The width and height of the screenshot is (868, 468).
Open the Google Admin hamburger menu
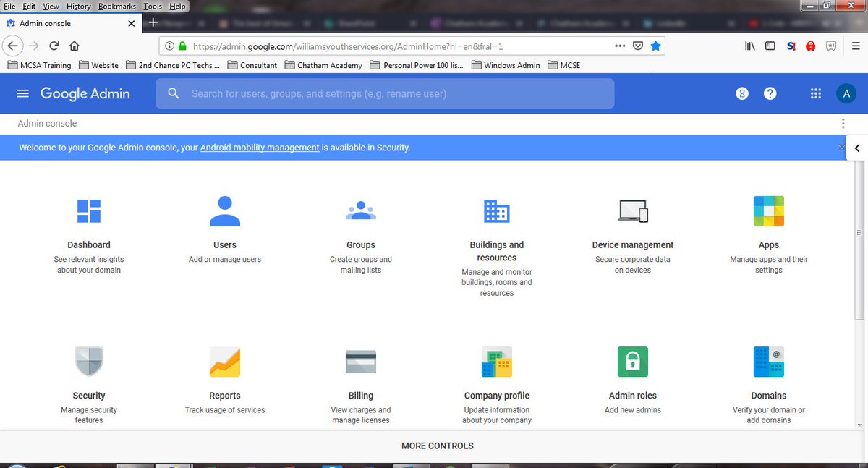pyautogui.click(x=23, y=93)
